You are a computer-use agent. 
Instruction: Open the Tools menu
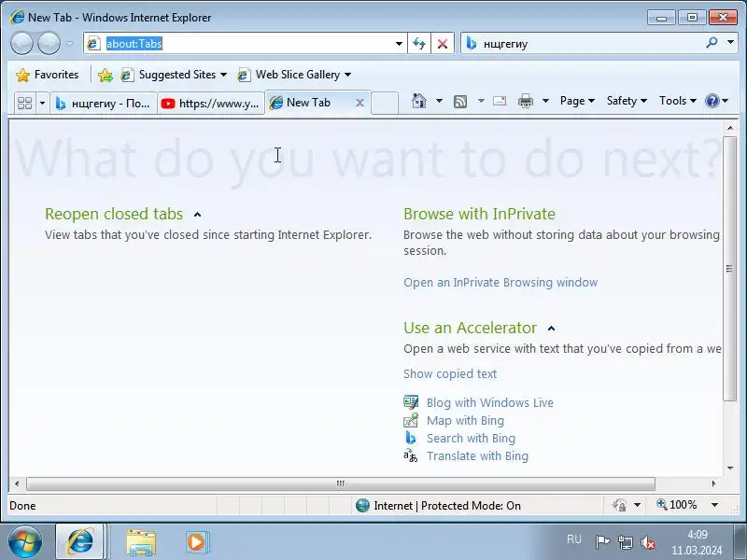pyautogui.click(x=678, y=101)
